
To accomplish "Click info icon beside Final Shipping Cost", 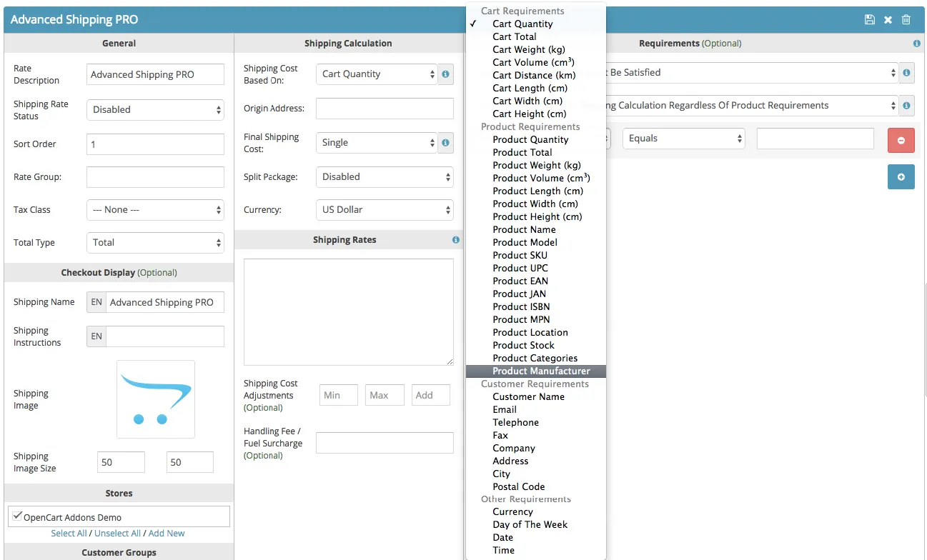I will pos(445,143).
